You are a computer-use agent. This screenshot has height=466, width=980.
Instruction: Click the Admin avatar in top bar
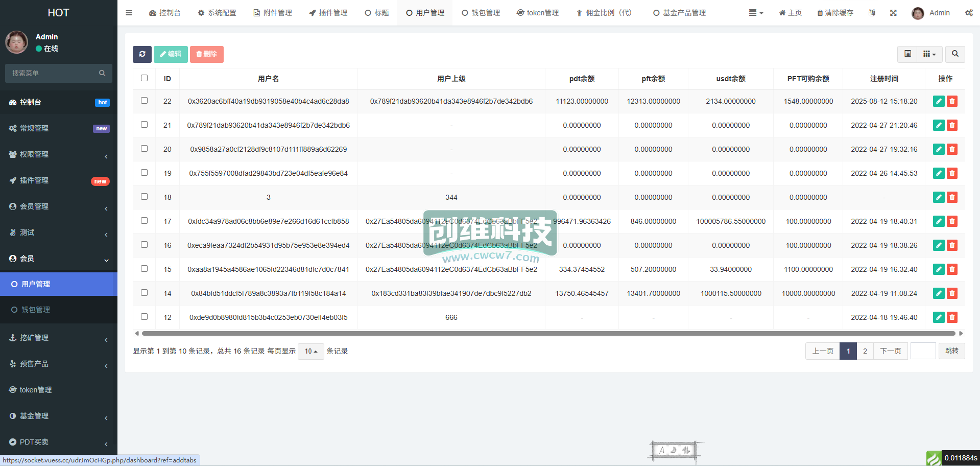click(x=918, y=13)
